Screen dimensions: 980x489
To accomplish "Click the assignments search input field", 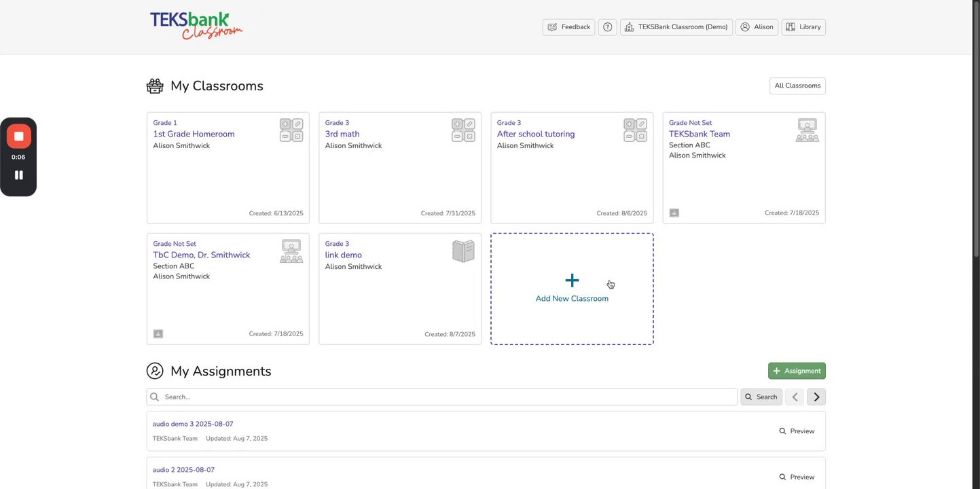I will pos(448,397).
